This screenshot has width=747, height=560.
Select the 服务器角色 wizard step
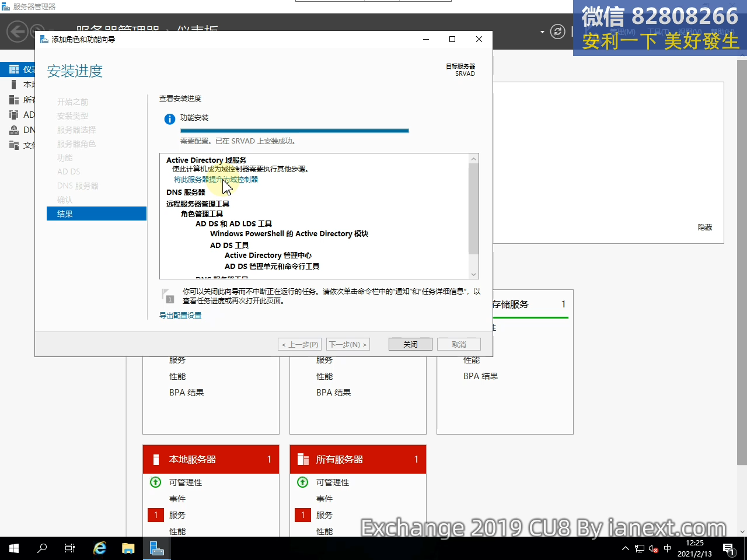pyautogui.click(x=76, y=143)
